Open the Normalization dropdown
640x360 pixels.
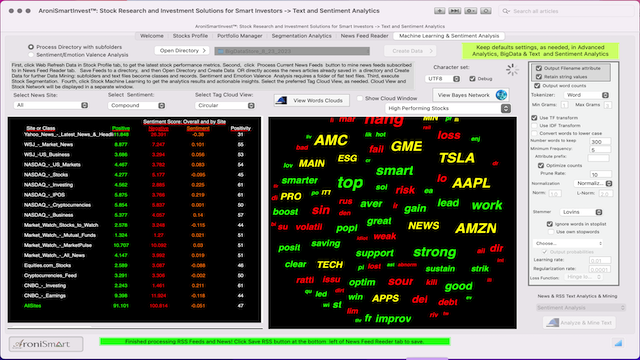coord(593,183)
